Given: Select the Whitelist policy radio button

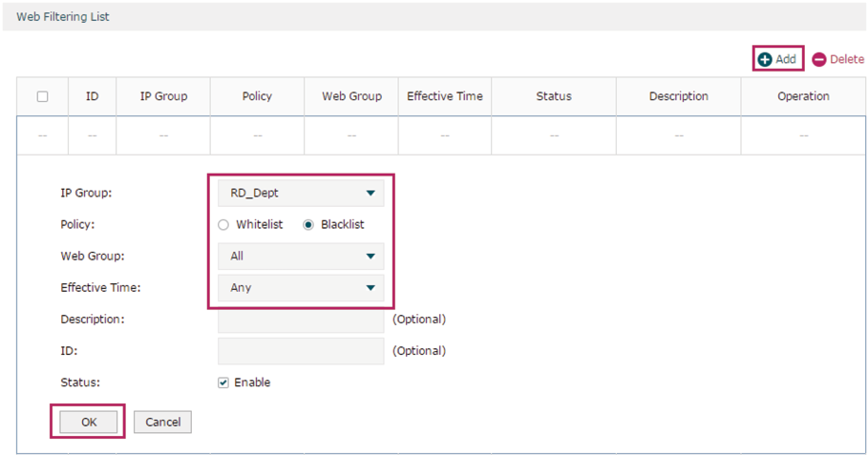Looking at the screenshot, I should point(223,224).
